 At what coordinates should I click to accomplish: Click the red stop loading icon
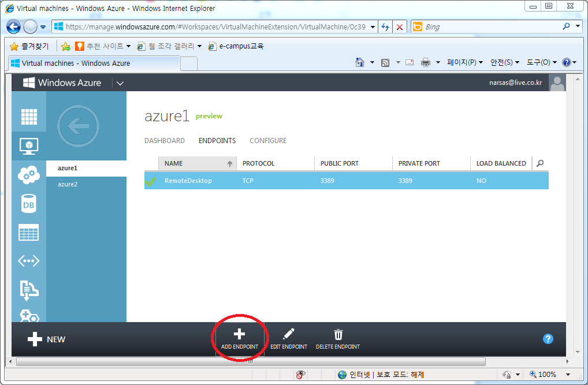tap(400, 27)
